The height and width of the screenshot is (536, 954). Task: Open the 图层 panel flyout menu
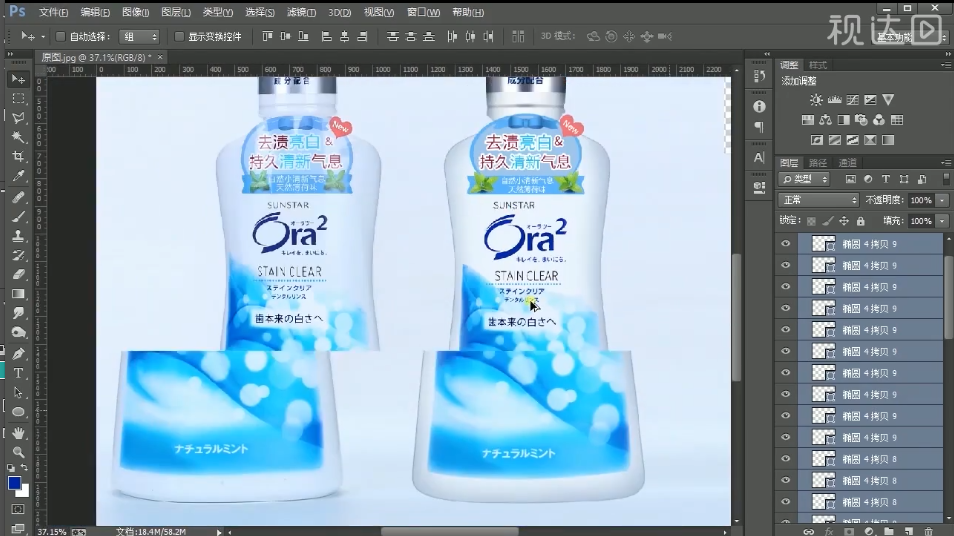pyautogui.click(x=945, y=162)
